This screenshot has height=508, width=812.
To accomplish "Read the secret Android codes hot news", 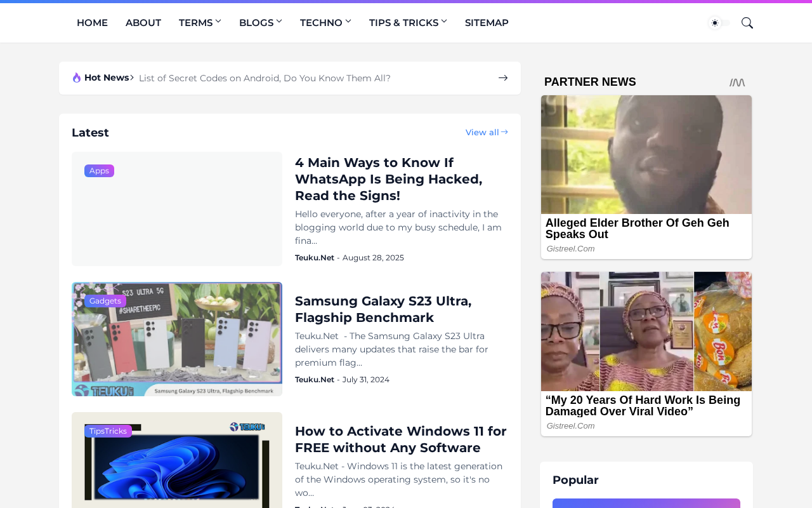I will [x=265, y=78].
